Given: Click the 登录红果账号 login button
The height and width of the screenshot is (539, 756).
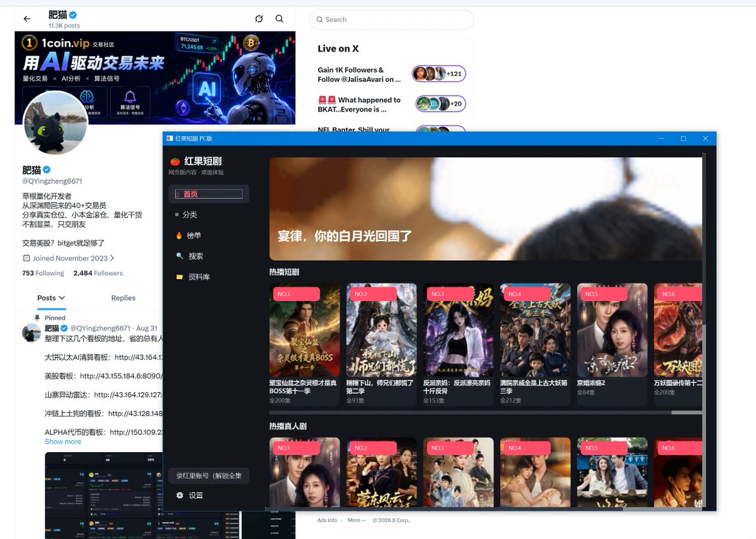Looking at the screenshot, I should (209, 475).
